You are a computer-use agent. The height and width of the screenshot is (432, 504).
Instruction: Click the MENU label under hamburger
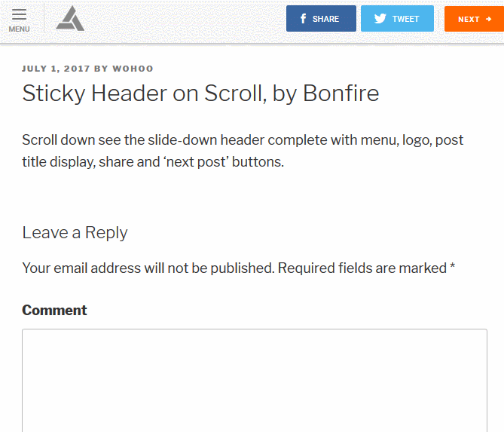[x=19, y=29]
